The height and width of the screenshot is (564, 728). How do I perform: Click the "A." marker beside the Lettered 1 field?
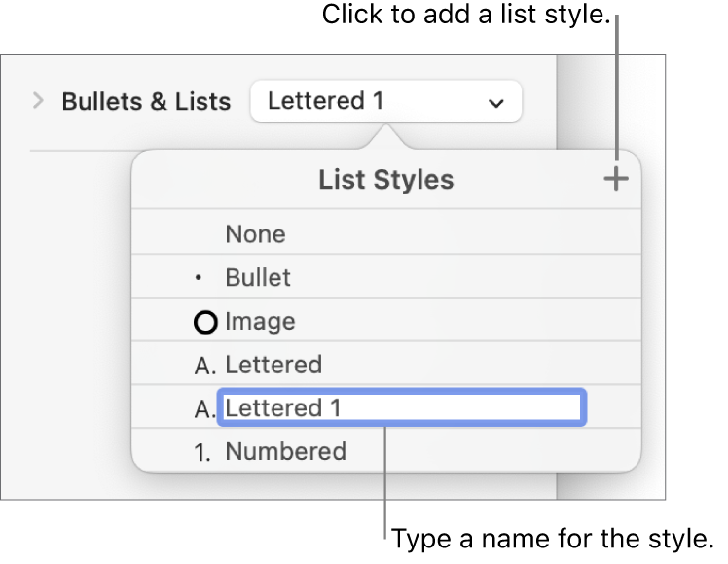[x=205, y=409]
